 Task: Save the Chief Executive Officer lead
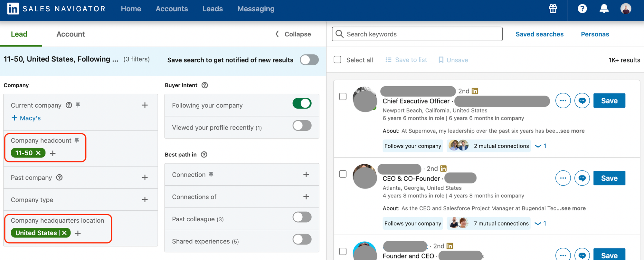coord(609,101)
